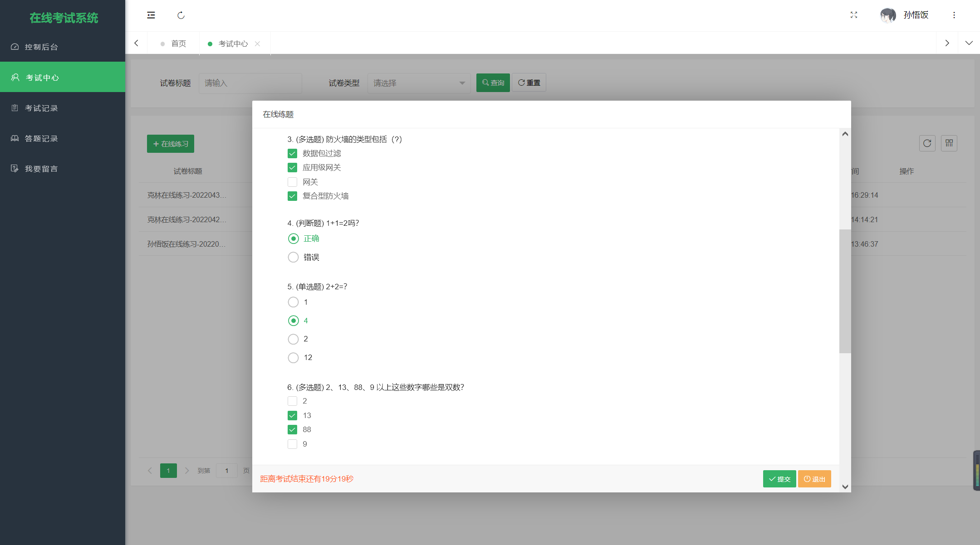Viewport: 980px width, 545px height.
Task: Open the column settings grid icon
Action: click(x=949, y=143)
